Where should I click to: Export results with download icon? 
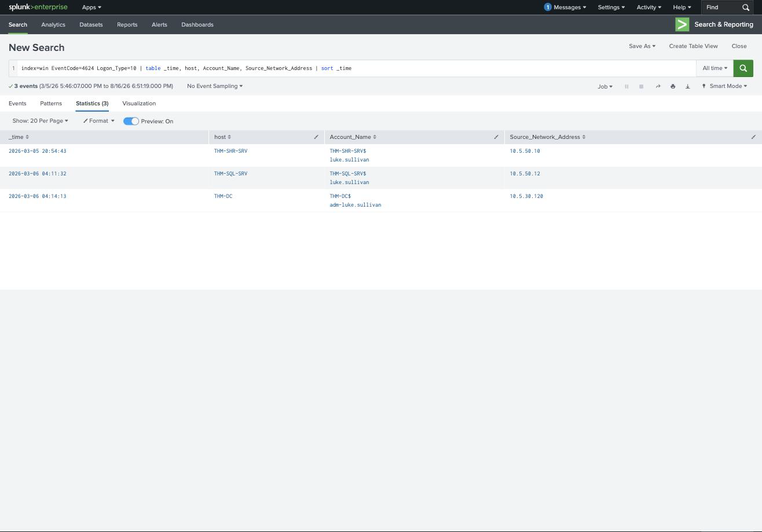point(688,86)
